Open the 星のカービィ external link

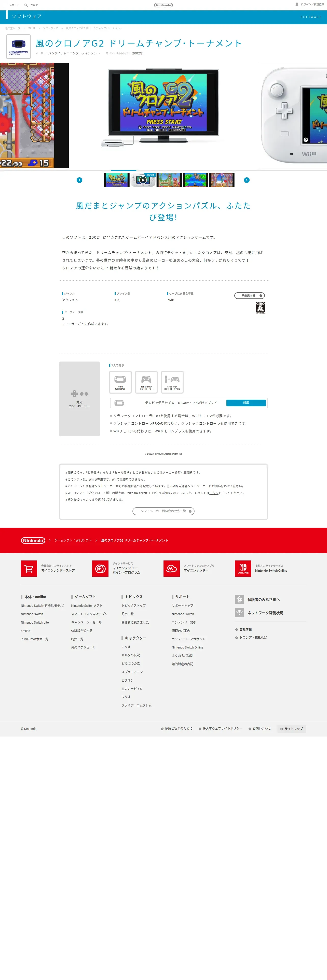point(132,689)
